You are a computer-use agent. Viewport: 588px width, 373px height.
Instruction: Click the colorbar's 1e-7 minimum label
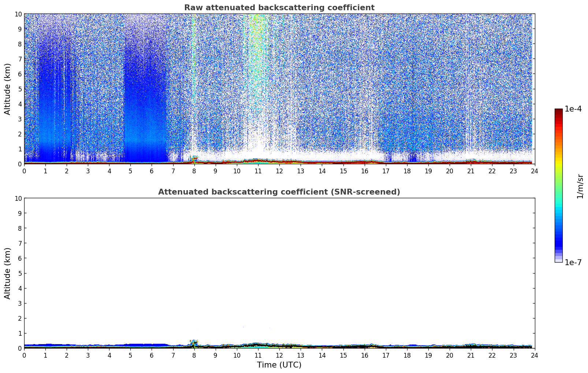click(x=573, y=262)
